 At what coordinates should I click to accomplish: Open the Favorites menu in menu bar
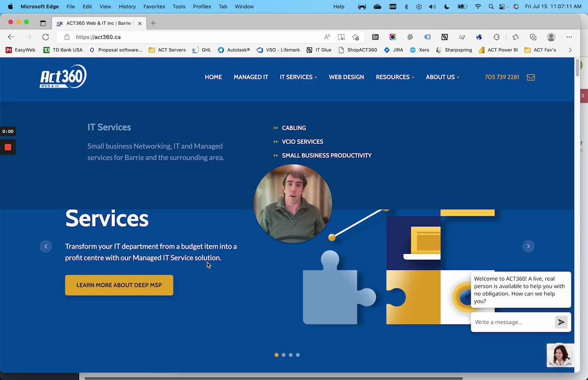(154, 6)
